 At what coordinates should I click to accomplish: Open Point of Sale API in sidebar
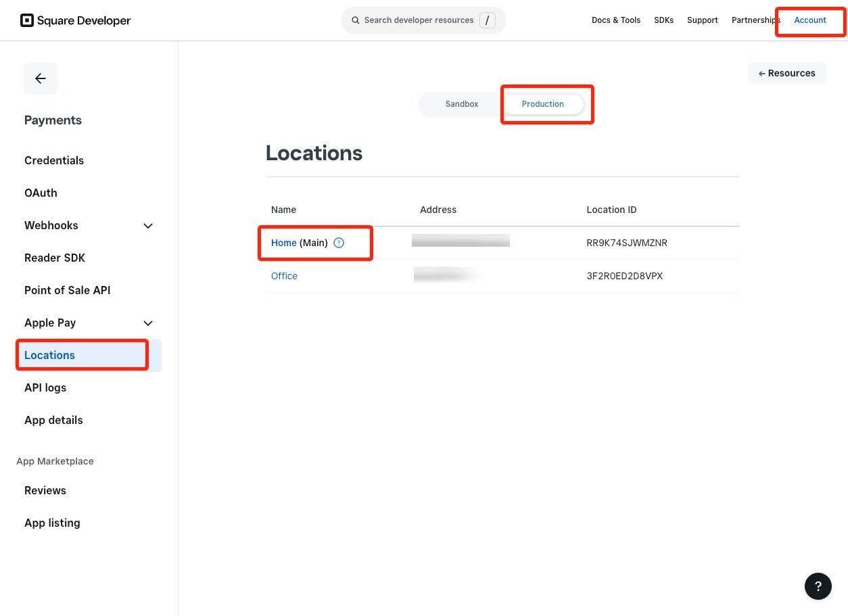coord(68,290)
